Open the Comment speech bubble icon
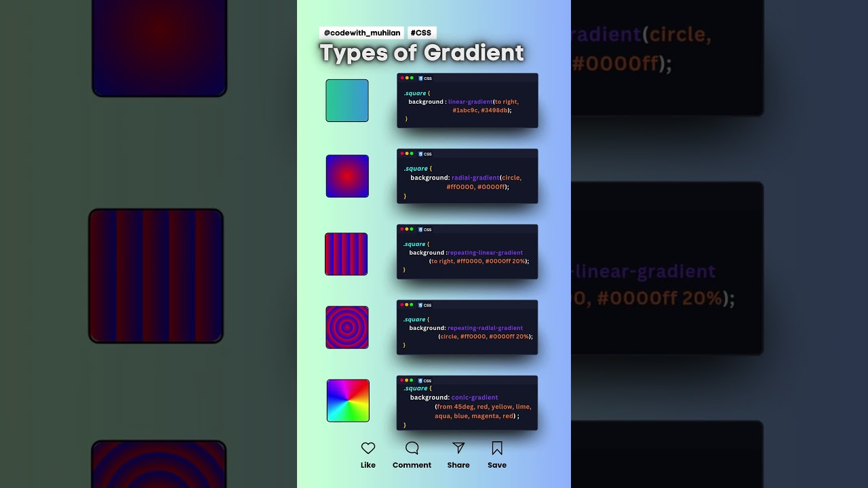Viewport: 868px width, 488px height. (x=412, y=448)
